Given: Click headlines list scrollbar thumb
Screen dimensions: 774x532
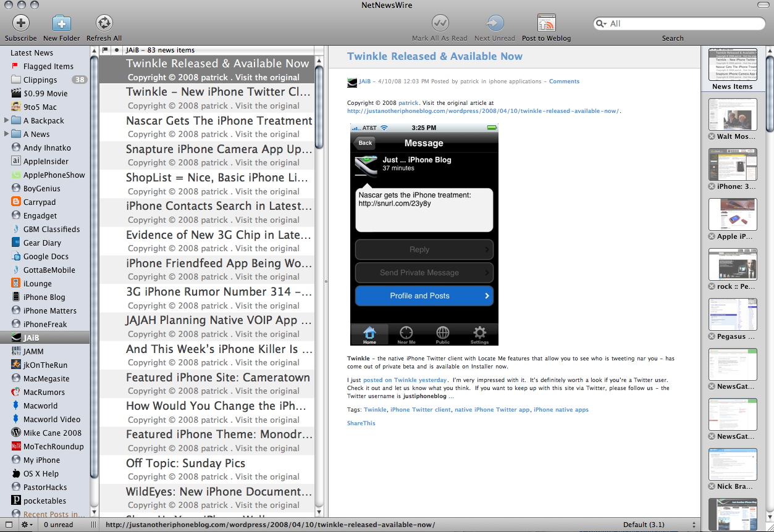Looking at the screenshot, I should 319,106.
